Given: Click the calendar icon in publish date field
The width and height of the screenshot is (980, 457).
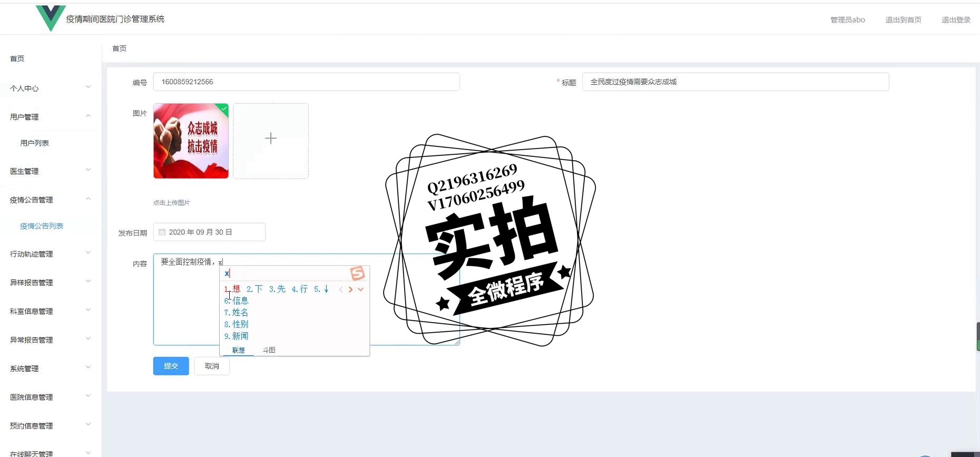Looking at the screenshot, I should pos(162,232).
